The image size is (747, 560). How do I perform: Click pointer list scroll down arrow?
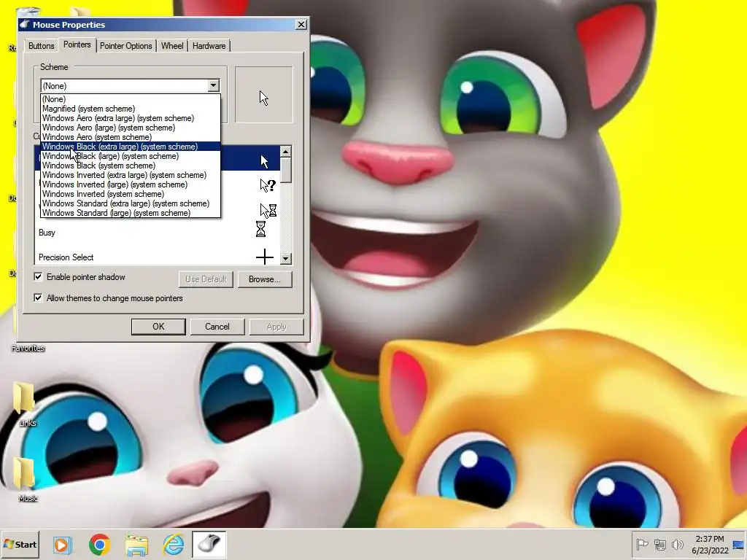(x=285, y=259)
